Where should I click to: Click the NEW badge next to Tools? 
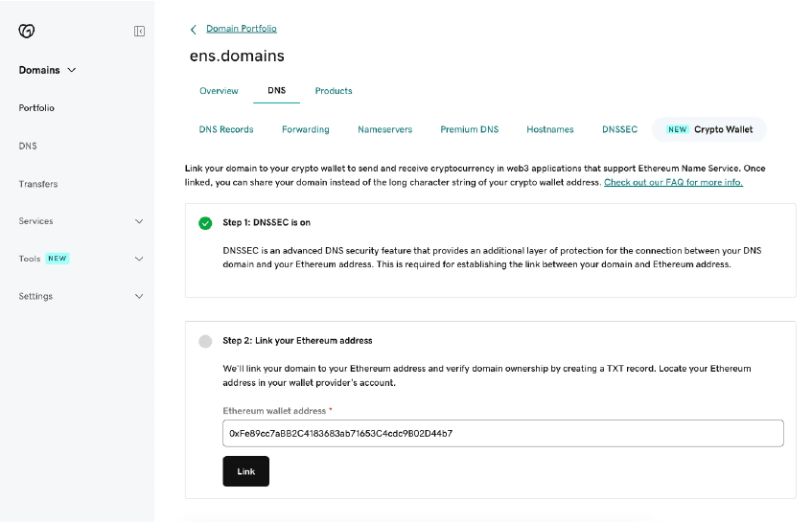tap(57, 259)
